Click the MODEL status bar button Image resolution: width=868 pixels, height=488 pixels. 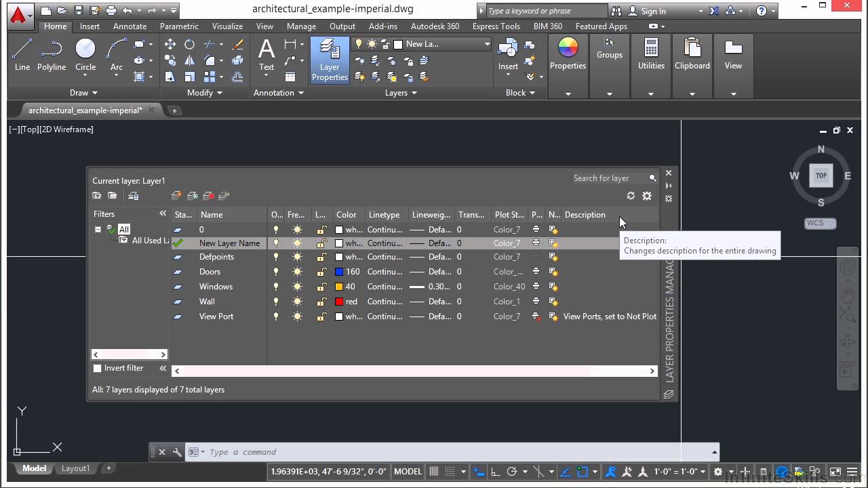408,472
